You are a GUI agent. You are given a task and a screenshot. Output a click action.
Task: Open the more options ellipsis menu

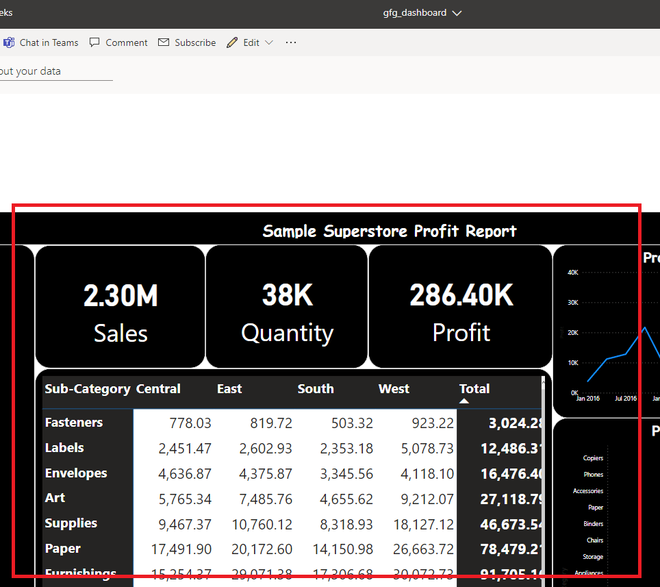291,43
